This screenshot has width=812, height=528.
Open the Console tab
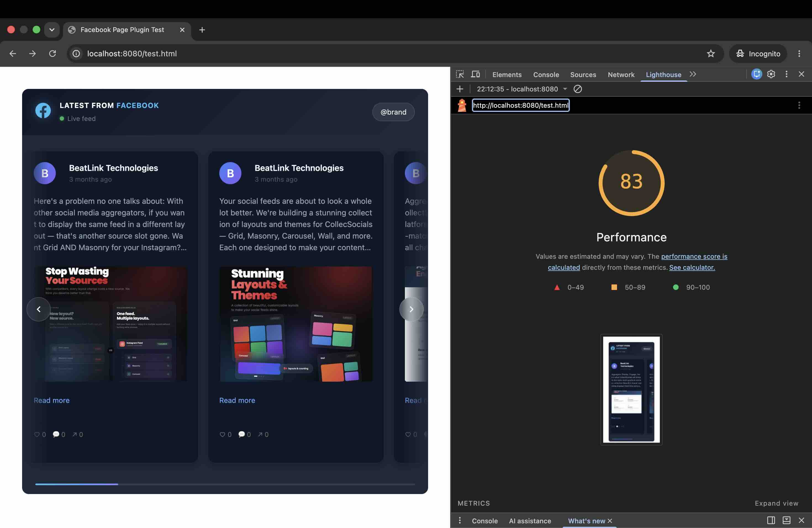click(x=546, y=74)
